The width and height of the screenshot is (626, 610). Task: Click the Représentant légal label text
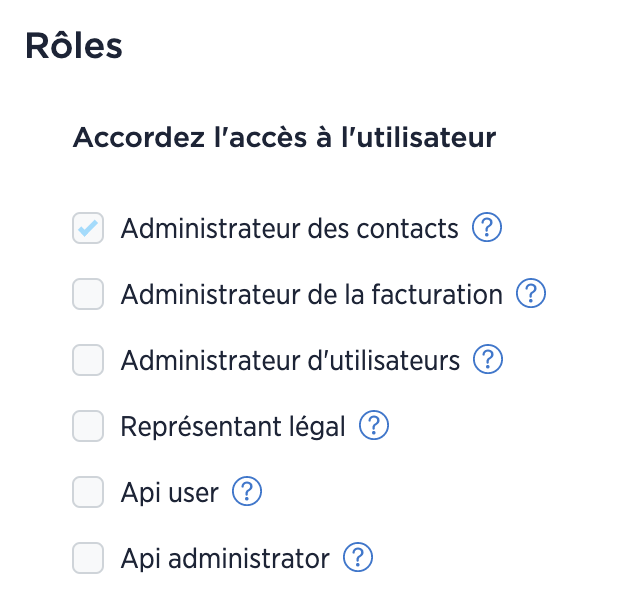tap(233, 427)
